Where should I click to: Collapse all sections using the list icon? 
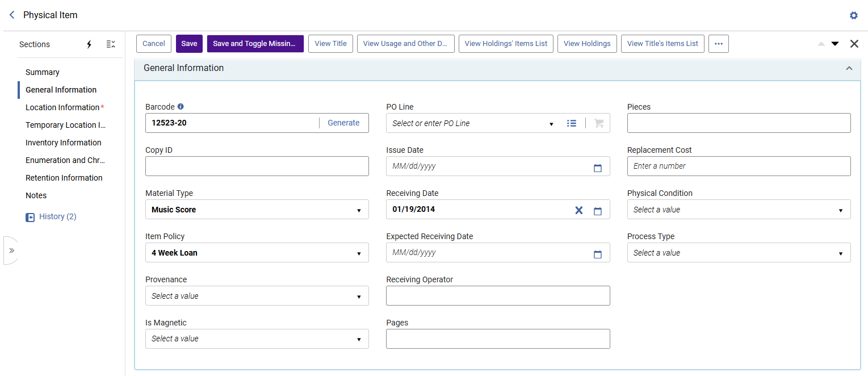(x=111, y=44)
